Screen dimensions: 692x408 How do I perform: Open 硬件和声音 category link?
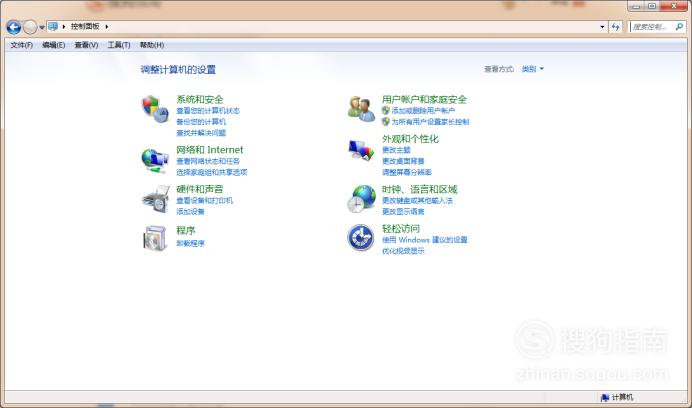tap(200, 189)
